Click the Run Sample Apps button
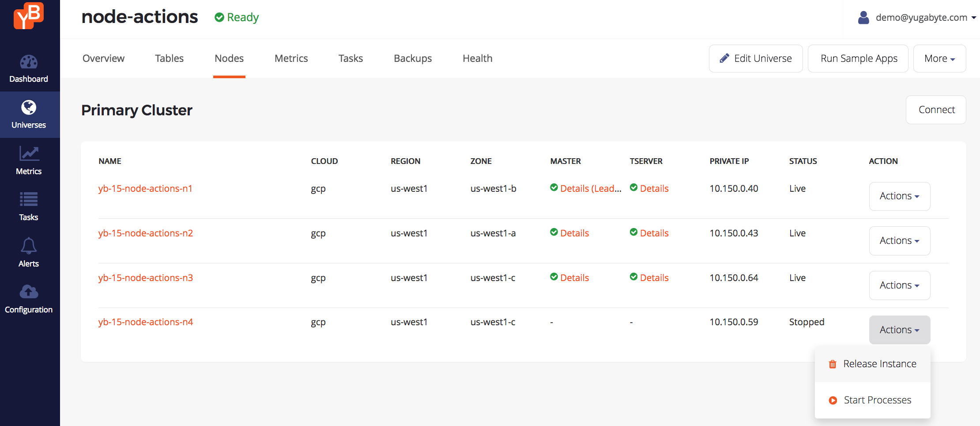980x426 pixels. (x=858, y=58)
